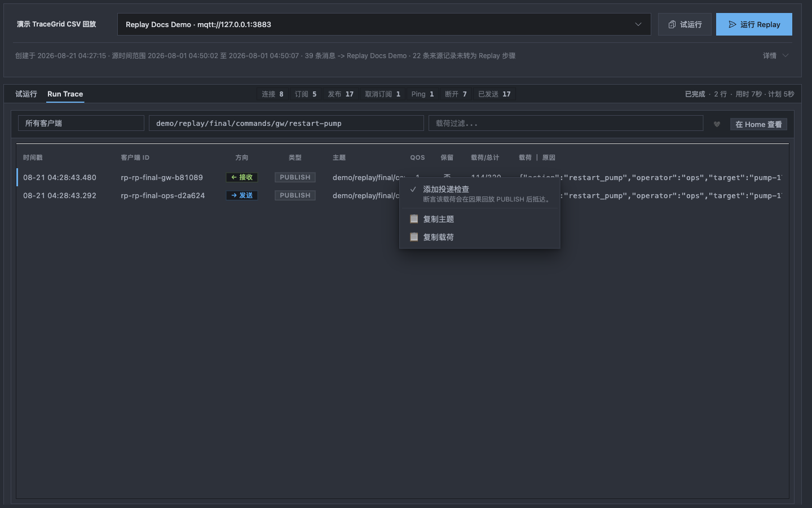
Task: Choose 添加投递检查 from the context menu
Action: [480, 194]
